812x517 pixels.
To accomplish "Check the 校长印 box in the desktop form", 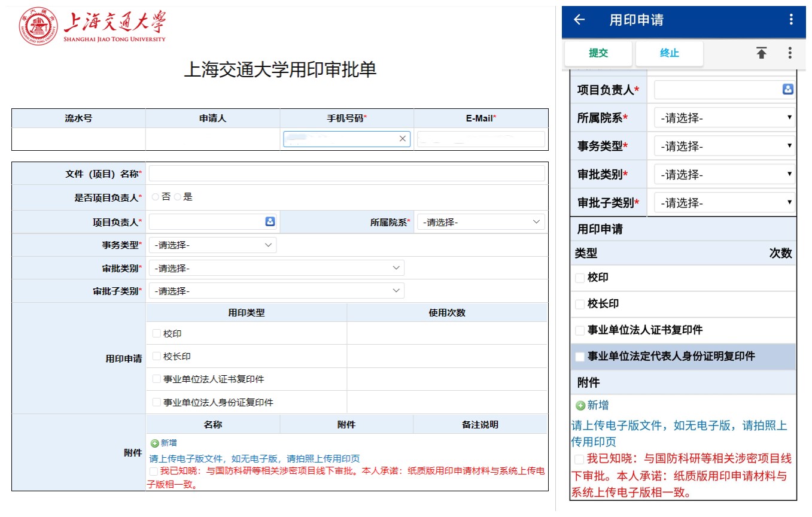I will [157, 356].
